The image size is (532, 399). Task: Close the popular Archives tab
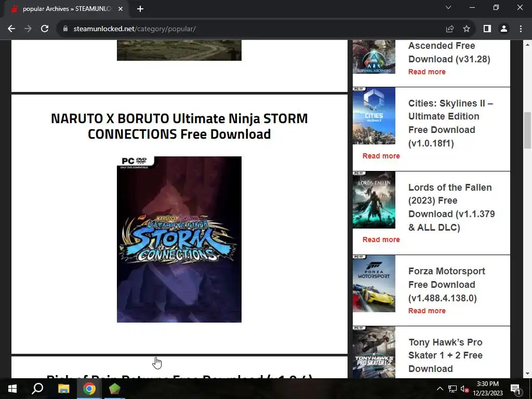[x=121, y=9]
